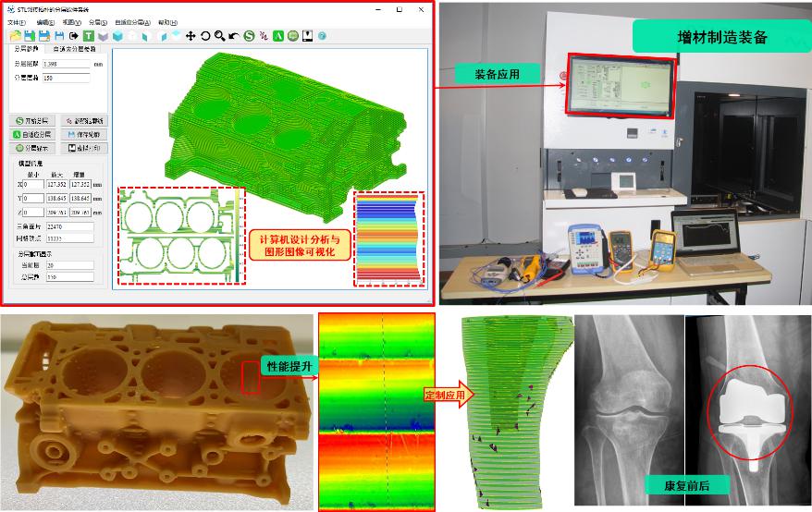The width and height of the screenshot is (812, 512).
Task: Open the help question mark icon
Action: (321, 35)
